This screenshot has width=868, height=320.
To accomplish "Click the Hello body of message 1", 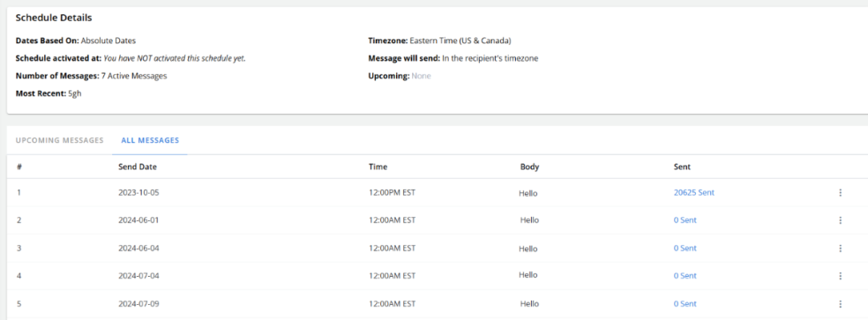I will (x=528, y=194).
